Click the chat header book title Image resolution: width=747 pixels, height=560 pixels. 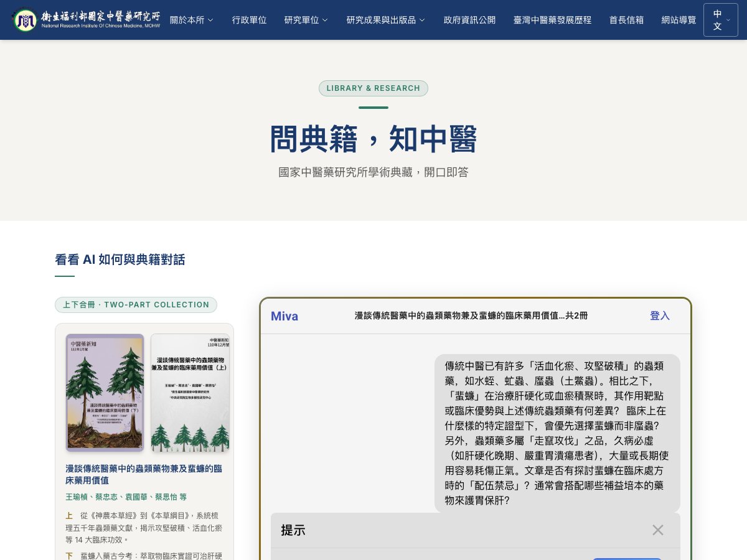(471, 316)
